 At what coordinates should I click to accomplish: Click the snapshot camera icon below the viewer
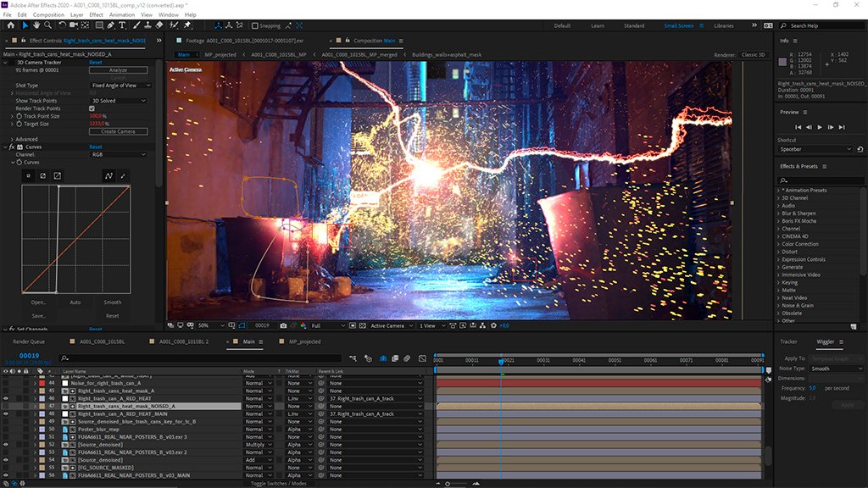coord(283,325)
